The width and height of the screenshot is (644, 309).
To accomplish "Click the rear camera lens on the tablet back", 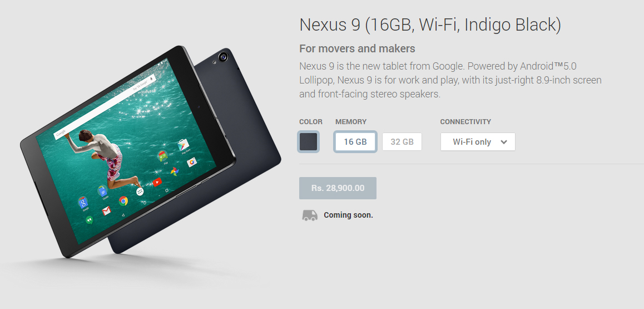I will (x=224, y=57).
